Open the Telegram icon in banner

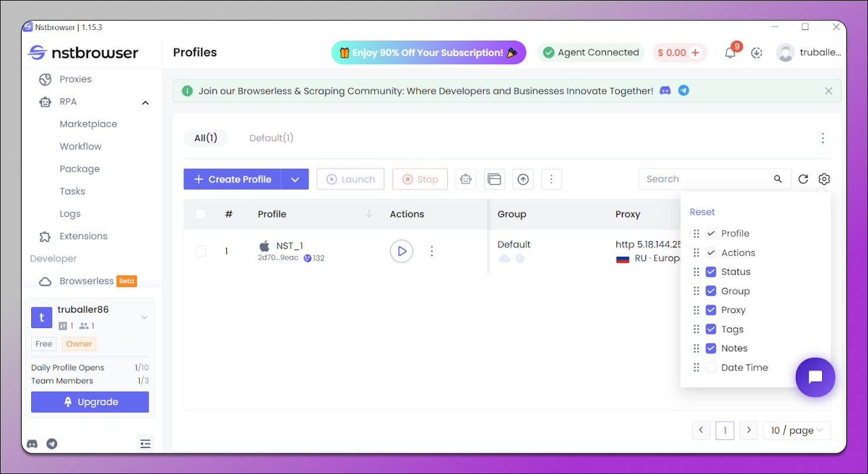click(683, 91)
